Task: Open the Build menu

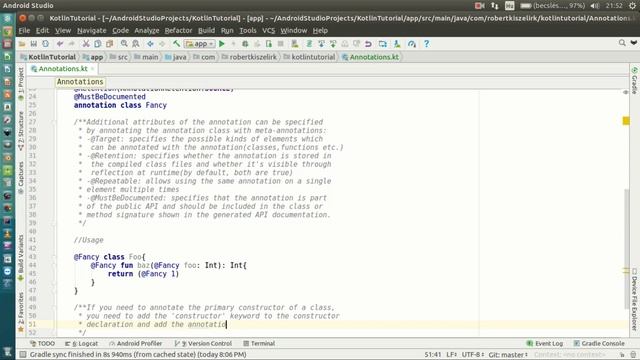Action: [x=207, y=31]
